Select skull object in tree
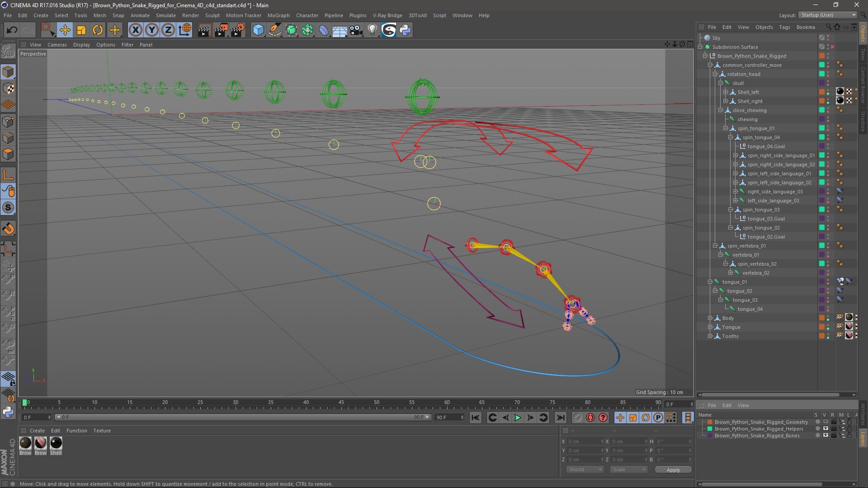This screenshot has height=488, width=868. pos(738,83)
